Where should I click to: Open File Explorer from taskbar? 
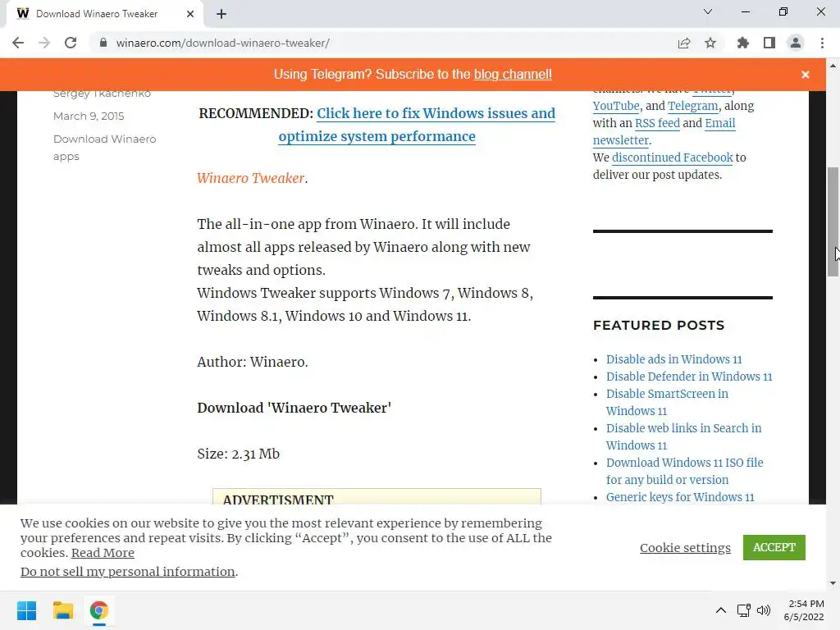click(x=62, y=610)
